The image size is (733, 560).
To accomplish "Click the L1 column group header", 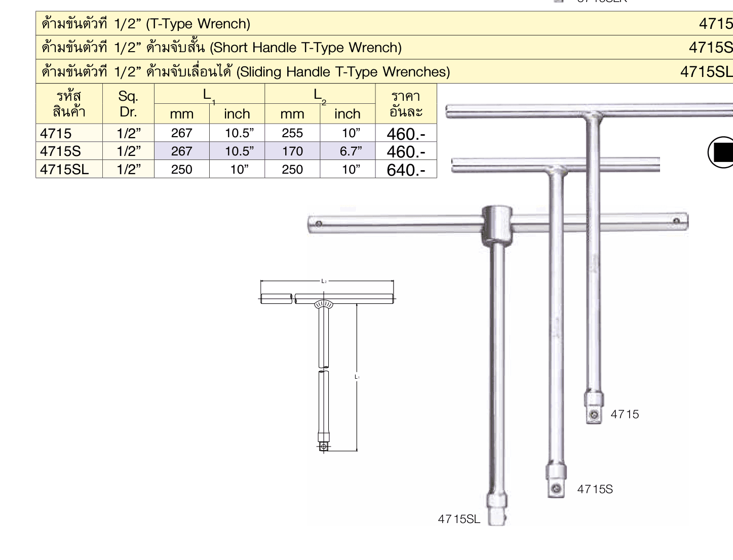I will pyautogui.click(x=210, y=94).
